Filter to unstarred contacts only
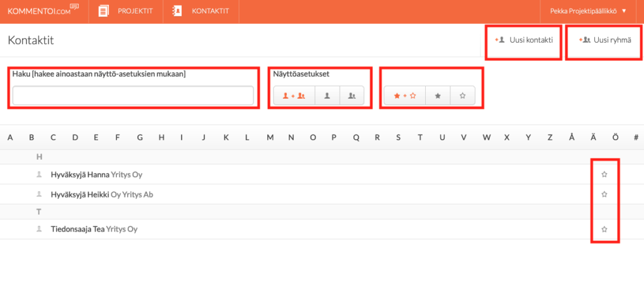This screenshot has height=290, width=644. pos(463,95)
